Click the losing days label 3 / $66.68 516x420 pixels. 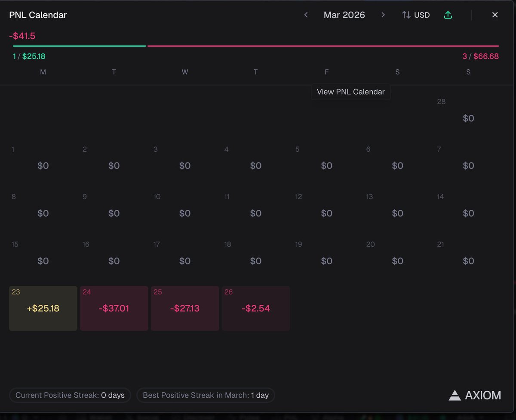pos(481,56)
